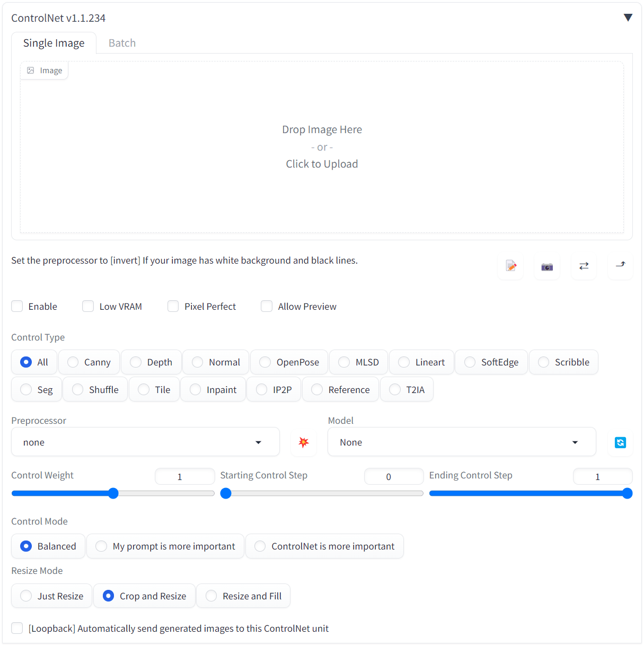Choose Crop and Resize mode

144,596
